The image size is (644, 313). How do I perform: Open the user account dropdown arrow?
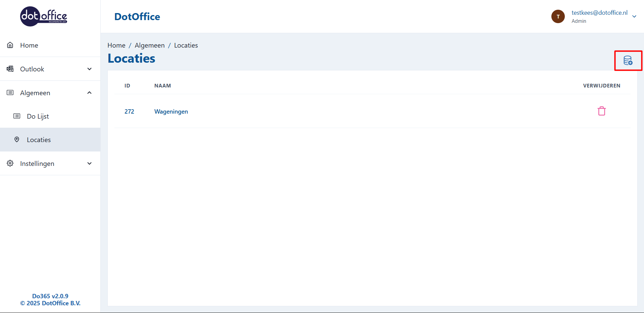coord(634,16)
